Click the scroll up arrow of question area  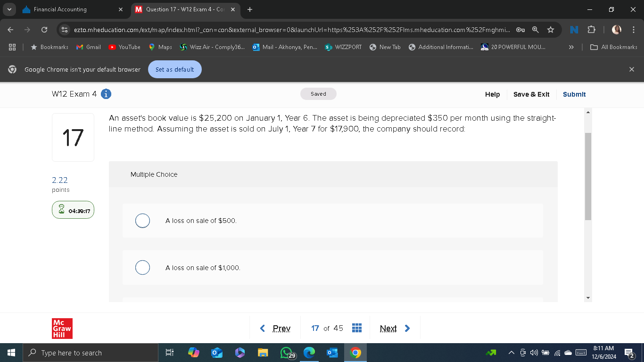[588, 112]
